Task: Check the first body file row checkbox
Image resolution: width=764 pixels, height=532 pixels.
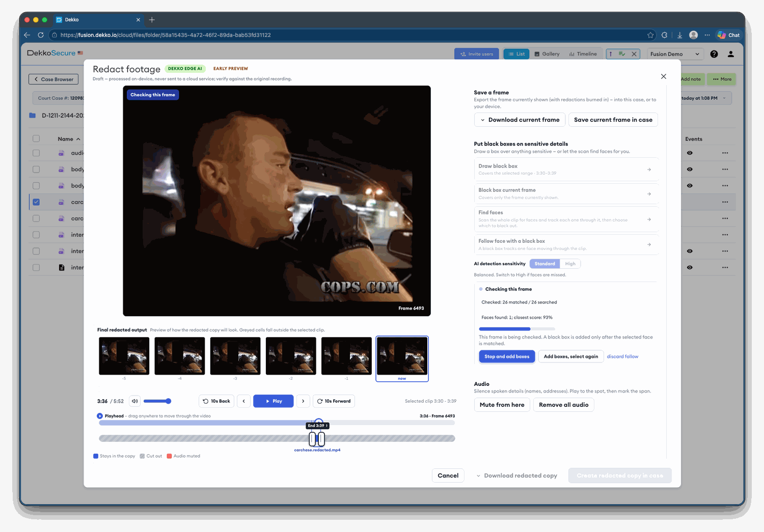Action: pos(36,169)
